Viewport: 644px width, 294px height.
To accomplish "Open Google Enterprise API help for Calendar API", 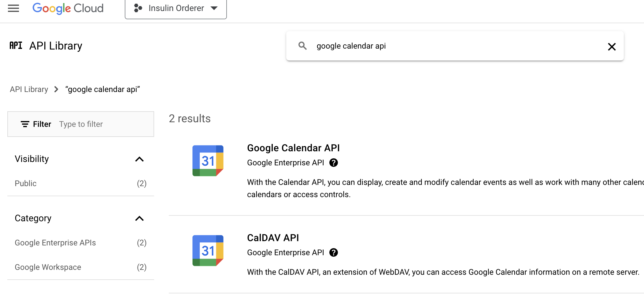I will tap(334, 163).
